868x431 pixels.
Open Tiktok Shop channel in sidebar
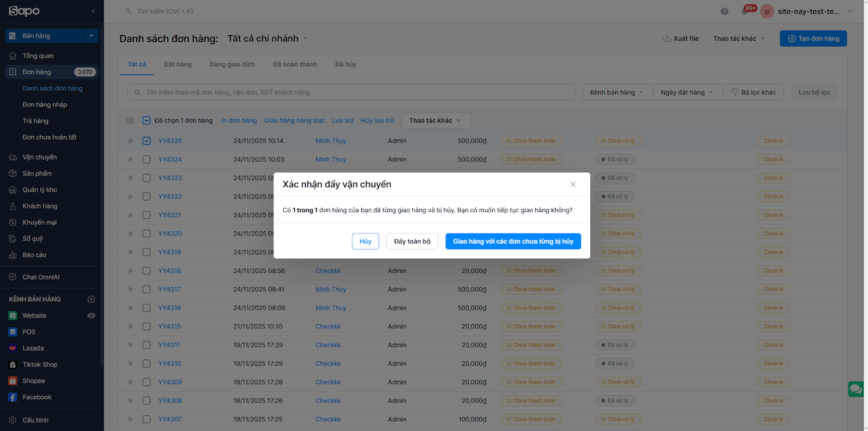[40, 365]
